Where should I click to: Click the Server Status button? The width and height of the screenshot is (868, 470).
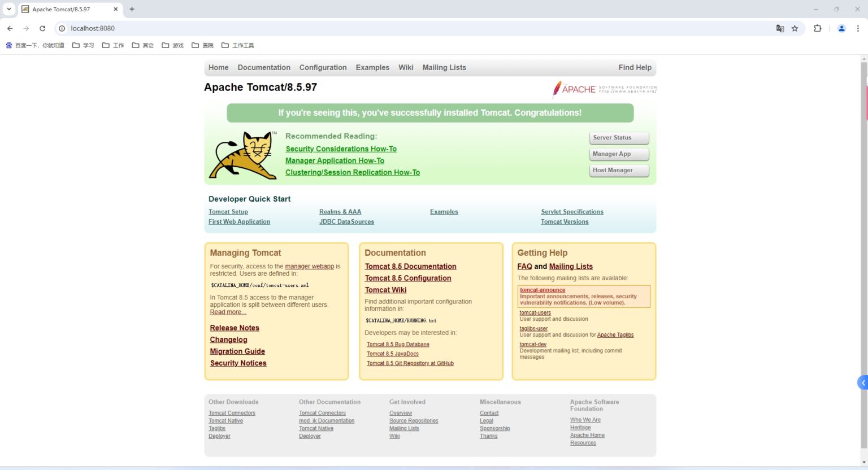(x=618, y=137)
